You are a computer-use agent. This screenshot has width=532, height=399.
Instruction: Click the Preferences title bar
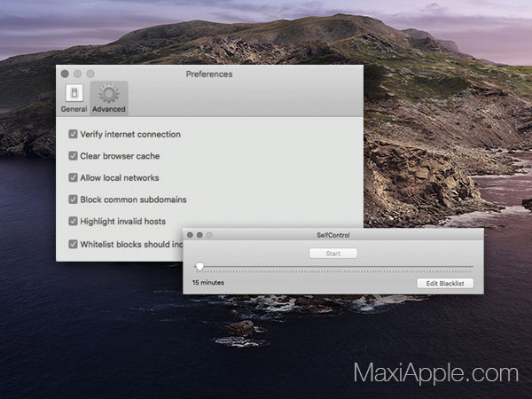point(209,74)
